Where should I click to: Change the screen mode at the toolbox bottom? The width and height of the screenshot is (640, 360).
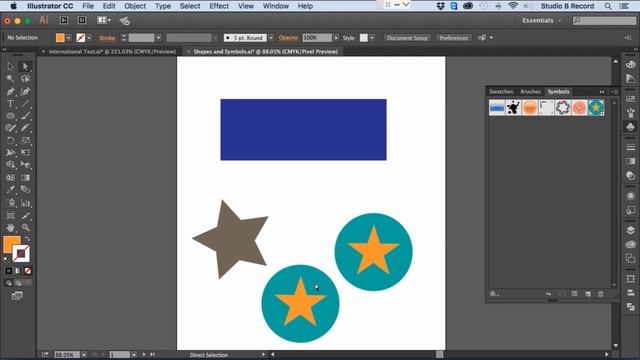pyautogui.click(x=17, y=296)
